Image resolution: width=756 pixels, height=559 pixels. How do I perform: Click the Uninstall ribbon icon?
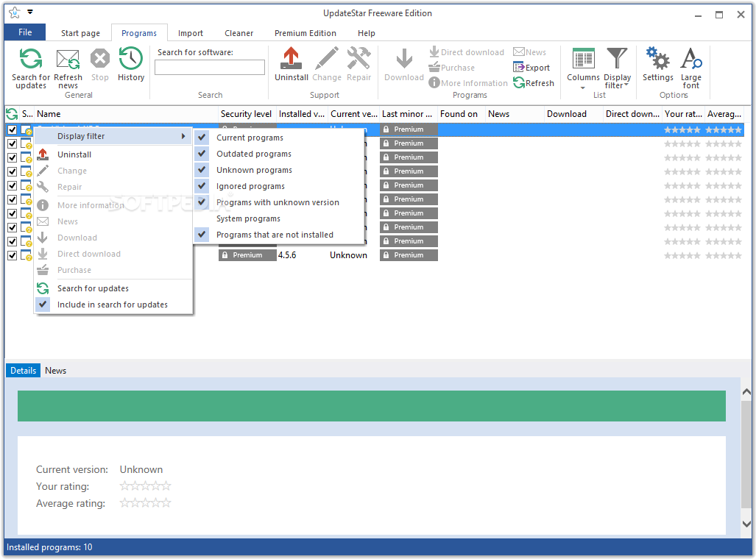[291, 59]
